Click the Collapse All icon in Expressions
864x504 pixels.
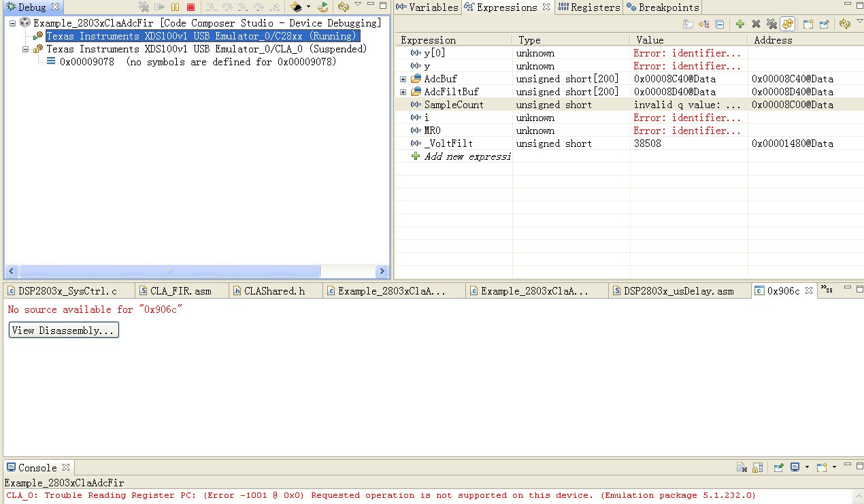[x=720, y=24]
